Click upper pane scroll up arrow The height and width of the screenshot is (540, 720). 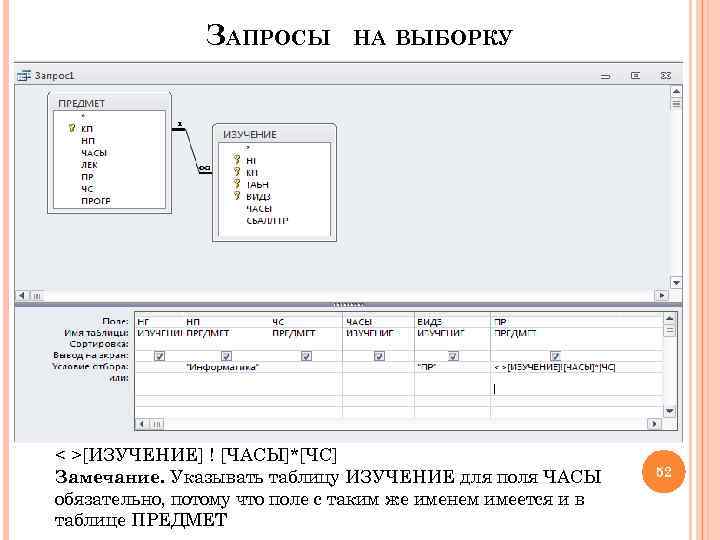676,92
